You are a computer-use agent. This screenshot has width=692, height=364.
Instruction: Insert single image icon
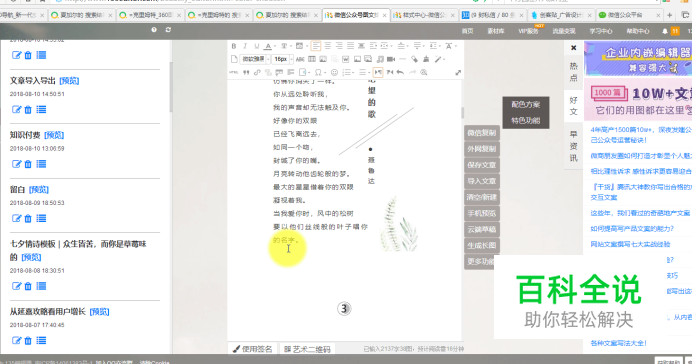pyautogui.click(x=357, y=59)
